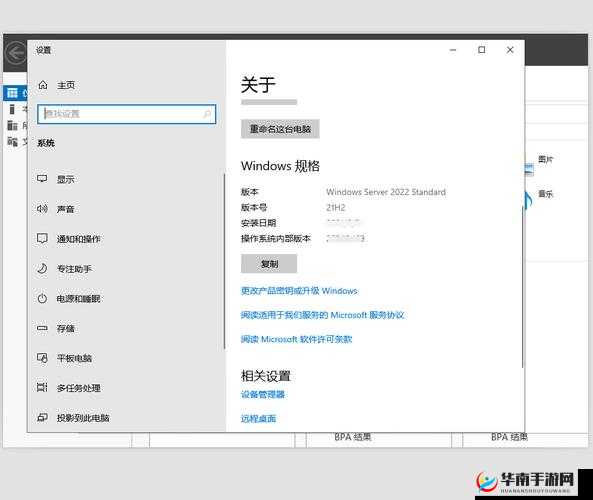Click the 版本号 label
Image resolution: width=593 pixels, height=500 pixels.
point(254,207)
